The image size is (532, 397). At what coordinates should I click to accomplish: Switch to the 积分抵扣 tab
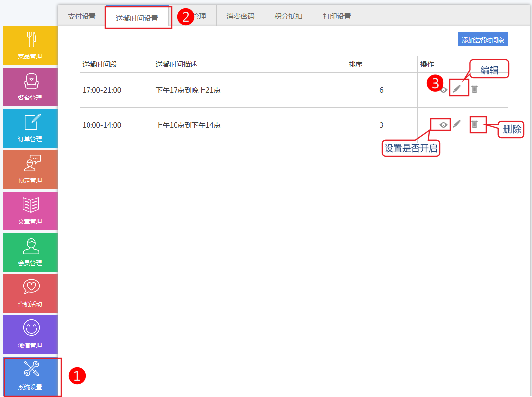coord(288,16)
